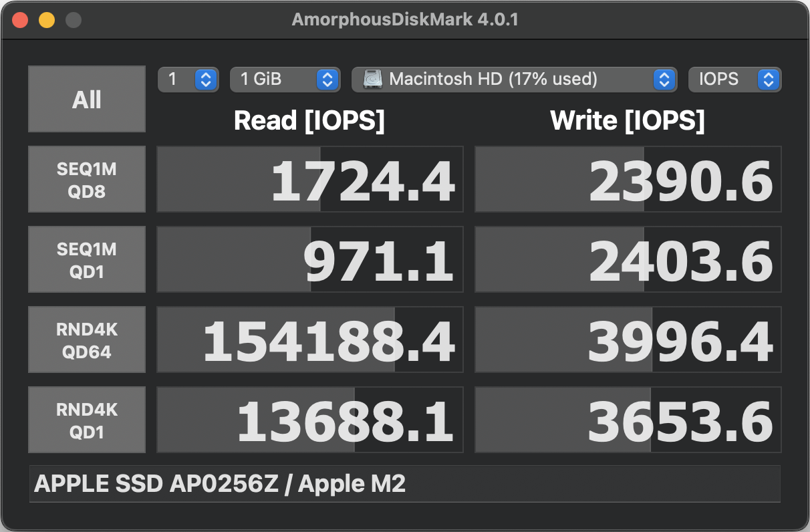Minimize the AmorphousDiskMark window
This screenshot has height=532, width=810.
pyautogui.click(x=45, y=20)
